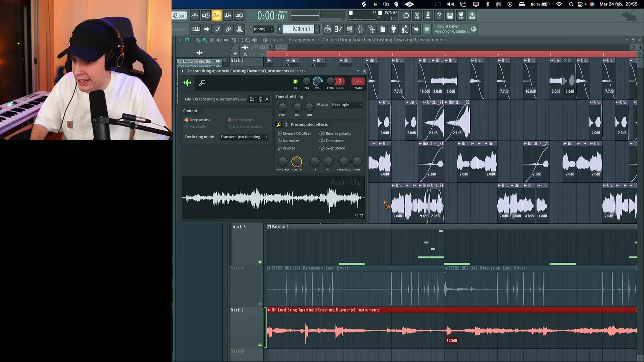Open the instruments clip breadcrumb in playlist header
Viewport: 644px width, 362px height.
pos(382,40)
